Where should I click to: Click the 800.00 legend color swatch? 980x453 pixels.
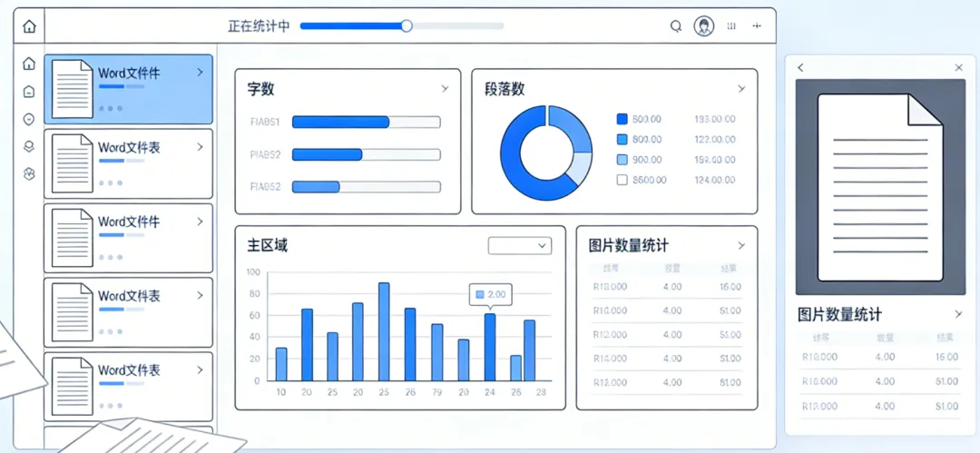pyautogui.click(x=622, y=140)
